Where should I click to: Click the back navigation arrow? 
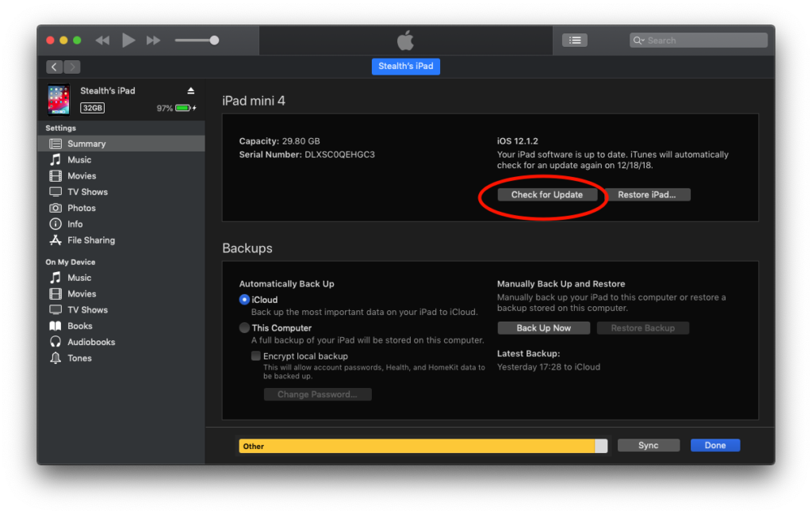tap(54, 67)
